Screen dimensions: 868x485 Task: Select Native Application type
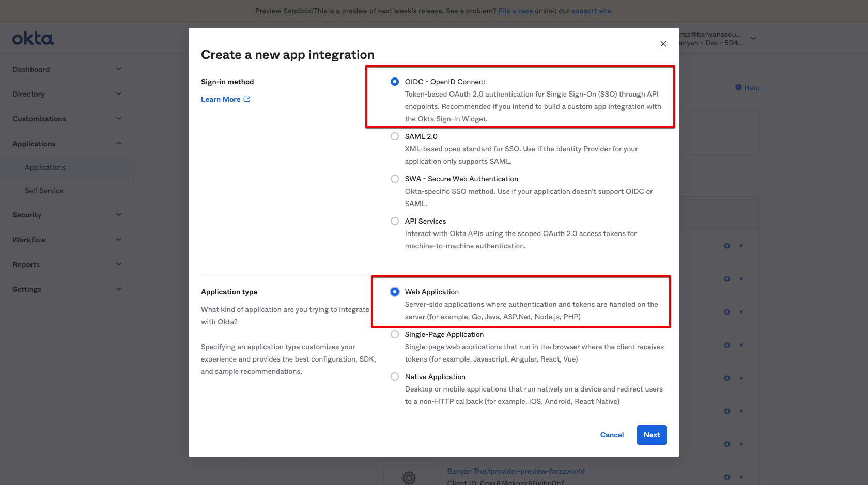coord(395,377)
